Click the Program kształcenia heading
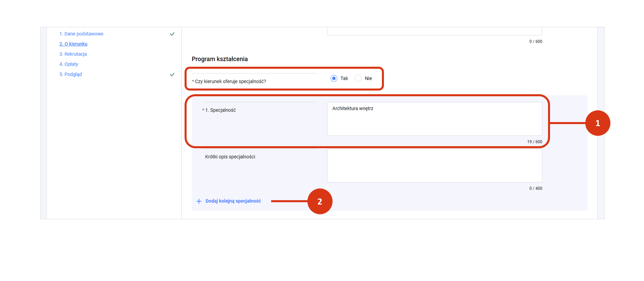This screenshot has height=281, width=644. click(219, 59)
